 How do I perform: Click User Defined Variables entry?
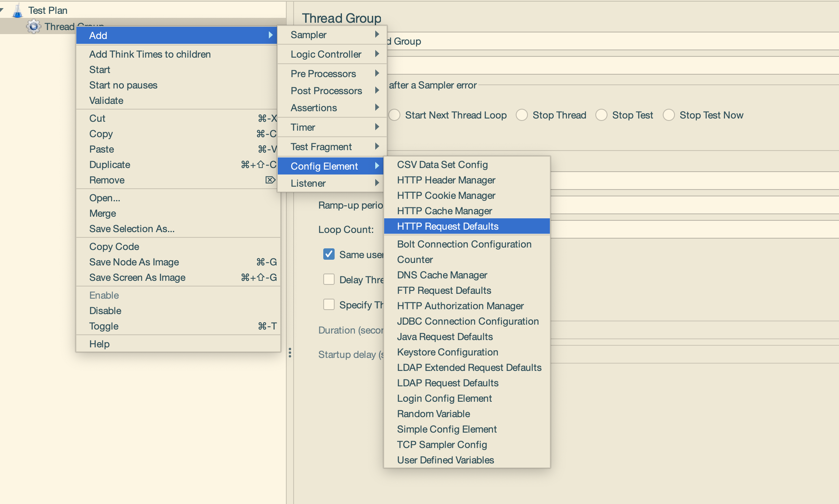click(x=445, y=460)
